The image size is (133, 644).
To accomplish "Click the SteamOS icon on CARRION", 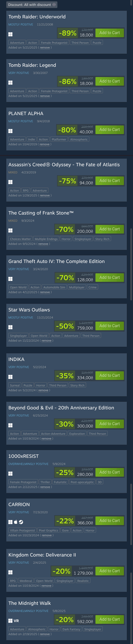I will (x=21, y=522).
